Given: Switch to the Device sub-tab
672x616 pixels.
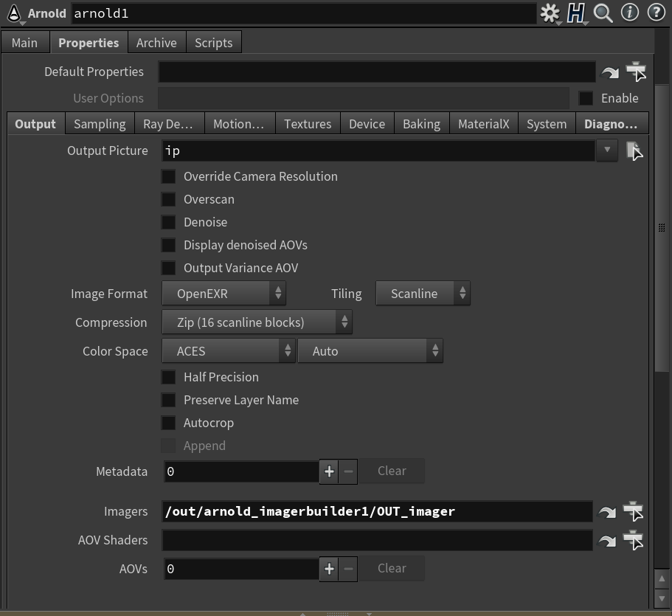Looking at the screenshot, I should coord(367,124).
